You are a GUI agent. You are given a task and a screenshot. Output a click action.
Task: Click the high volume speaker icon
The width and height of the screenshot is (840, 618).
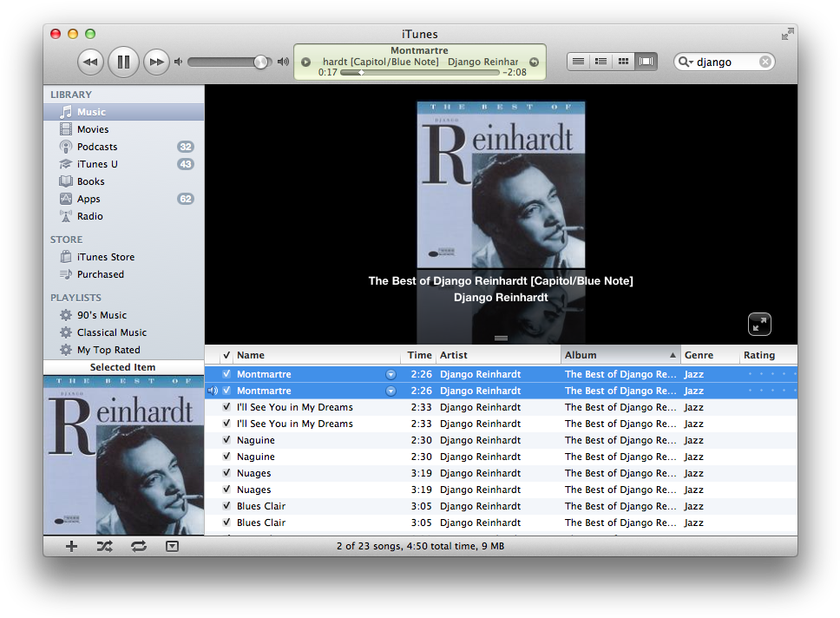pos(284,62)
